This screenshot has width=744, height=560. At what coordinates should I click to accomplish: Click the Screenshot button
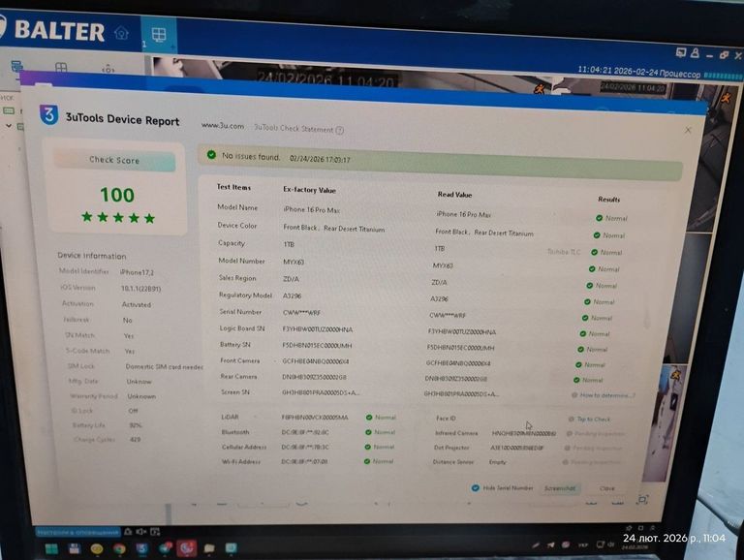click(560, 488)
